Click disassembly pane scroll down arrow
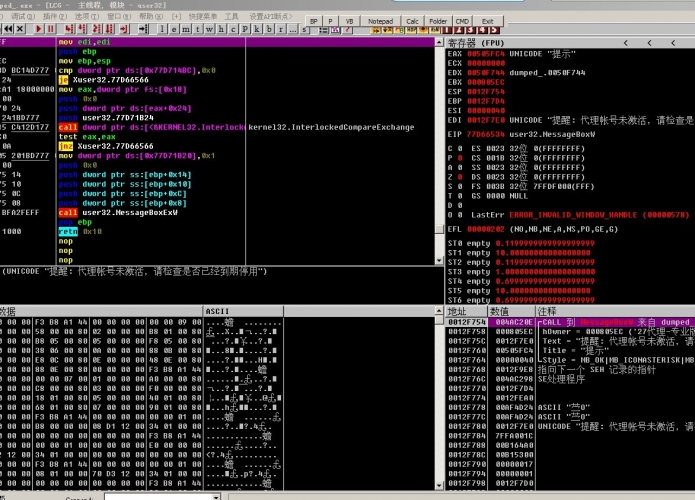 click(439, 261)
